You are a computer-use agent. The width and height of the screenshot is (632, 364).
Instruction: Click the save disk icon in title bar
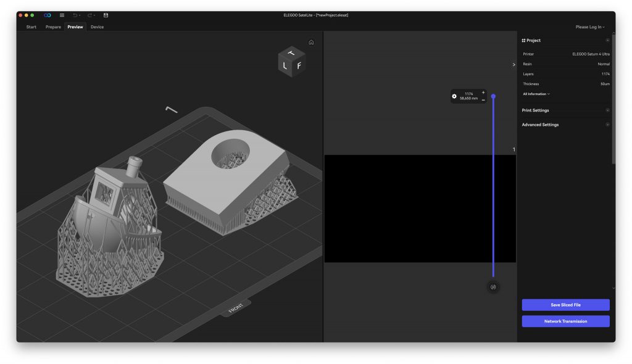tap(106, 15)
